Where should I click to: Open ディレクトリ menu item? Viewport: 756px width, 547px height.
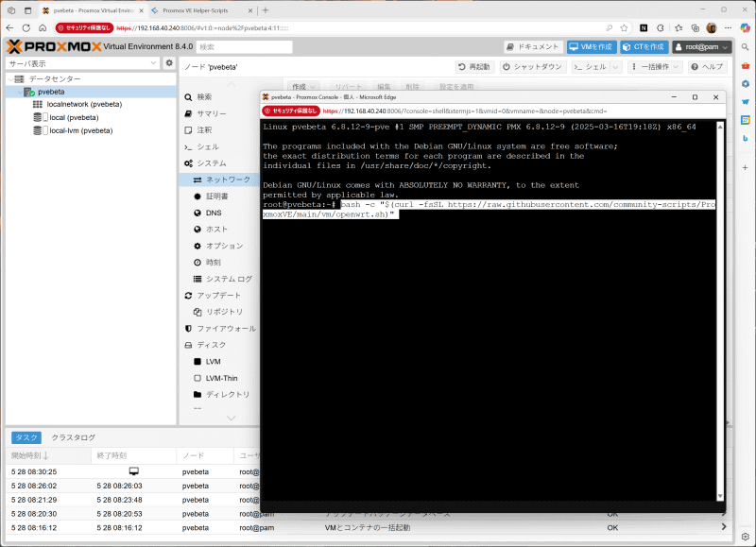click(228, 395)
